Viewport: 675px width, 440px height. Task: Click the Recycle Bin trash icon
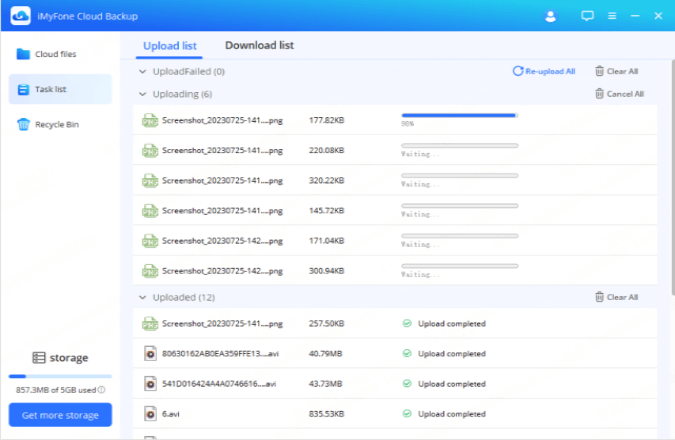[x=23, y=124]
